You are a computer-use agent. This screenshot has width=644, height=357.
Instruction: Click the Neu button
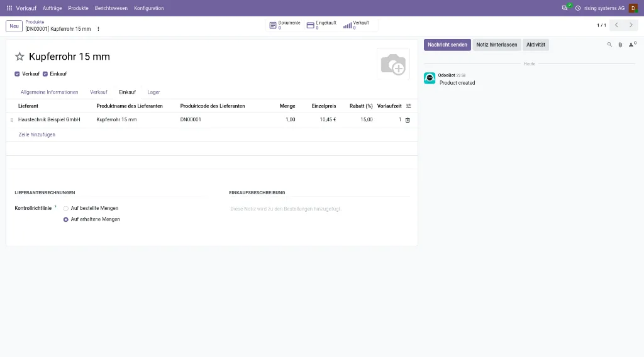pyautogui.click(x=14, y=26)
